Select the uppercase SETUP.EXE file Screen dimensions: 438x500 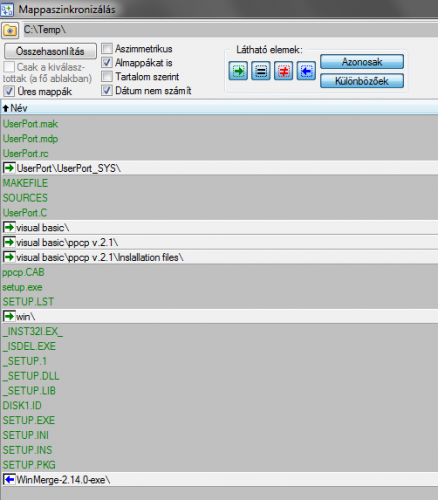[29, 420]
